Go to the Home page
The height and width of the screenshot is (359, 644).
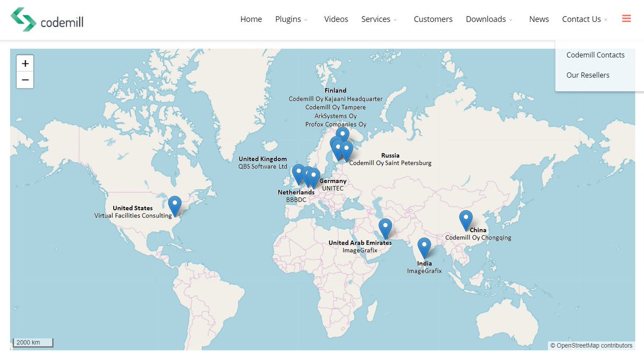(251, 19)
